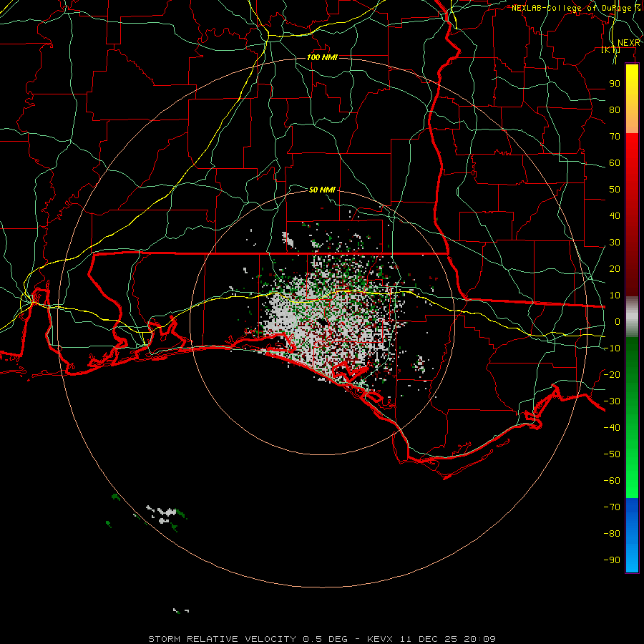Click the -90 scale label
644x644 pixels.
point(612,560)
